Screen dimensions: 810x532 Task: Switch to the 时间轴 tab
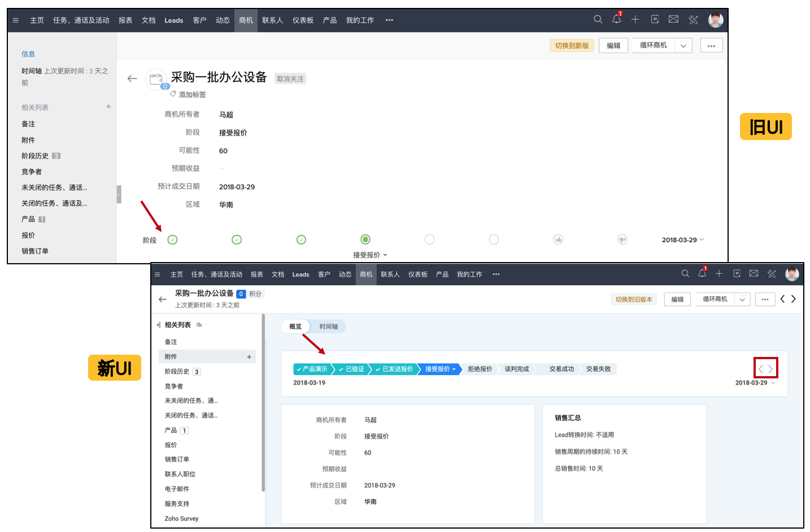pos(329,326)
